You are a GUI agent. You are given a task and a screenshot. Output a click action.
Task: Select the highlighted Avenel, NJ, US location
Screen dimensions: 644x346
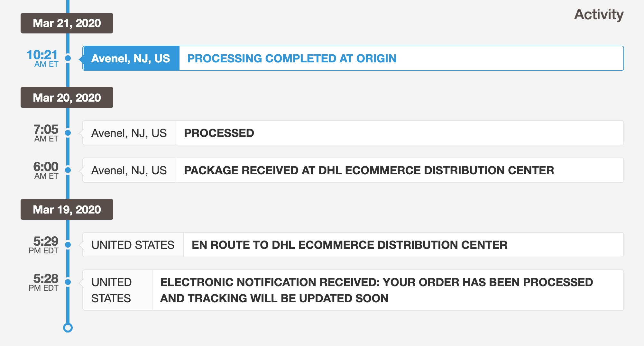coord(131,59)
